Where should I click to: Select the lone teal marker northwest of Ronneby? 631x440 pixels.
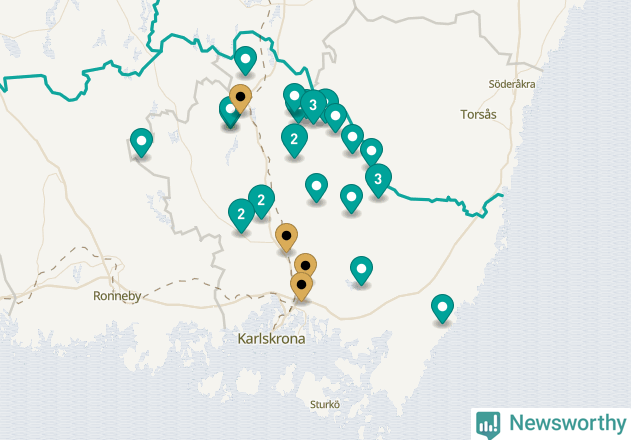pos(141,143)
